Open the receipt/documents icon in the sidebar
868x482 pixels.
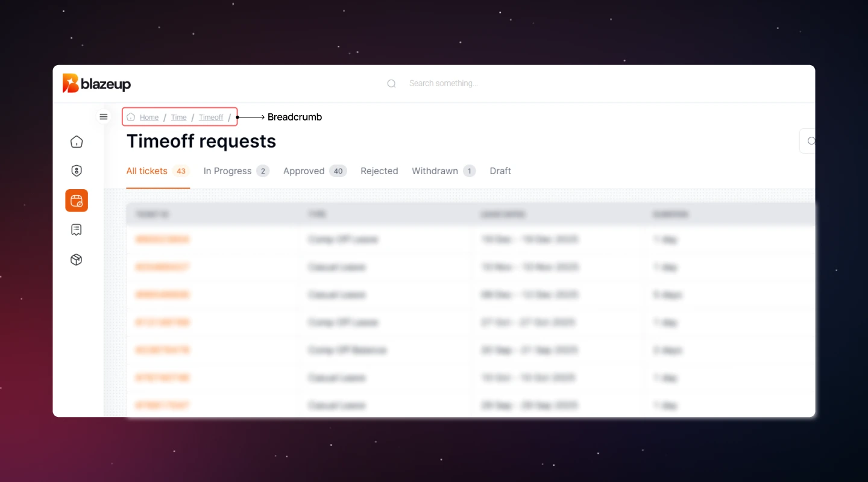76,230
